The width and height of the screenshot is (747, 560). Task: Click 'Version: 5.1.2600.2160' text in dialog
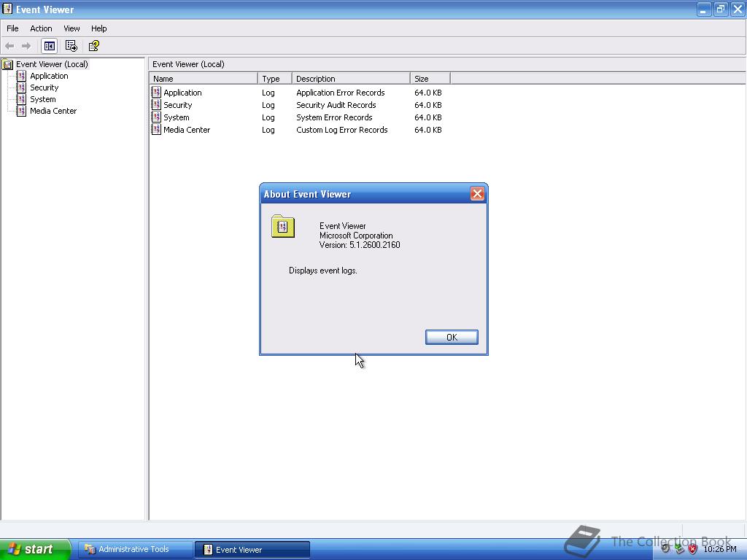point(360,245)
